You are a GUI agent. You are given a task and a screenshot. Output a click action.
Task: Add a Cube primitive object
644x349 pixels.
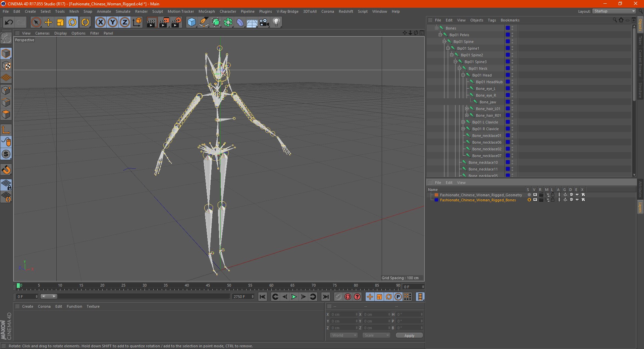click(x=192, y=22)
